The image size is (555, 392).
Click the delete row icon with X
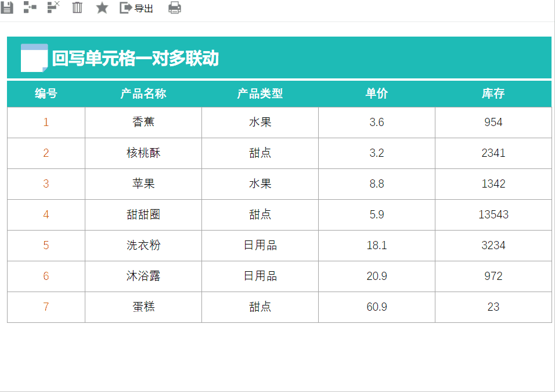click(x=53, y=7)
